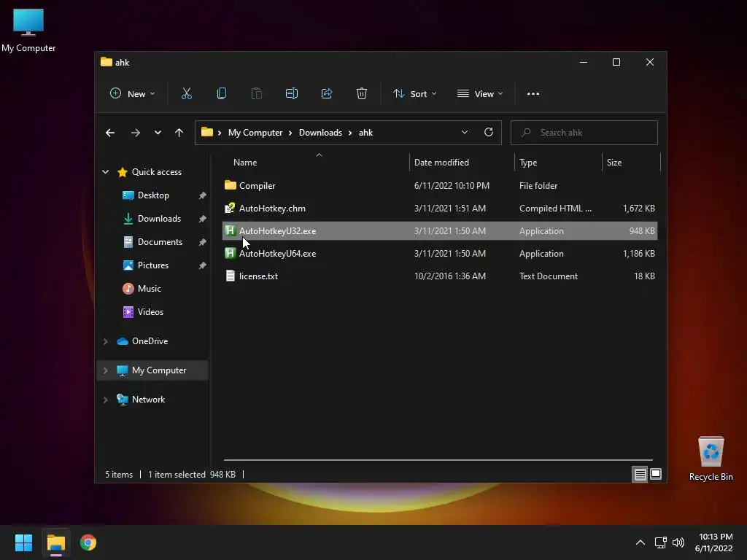Select My Computer desktop icon
The height and width of the screenshot is (560, 747).
[x=28, y=31]
